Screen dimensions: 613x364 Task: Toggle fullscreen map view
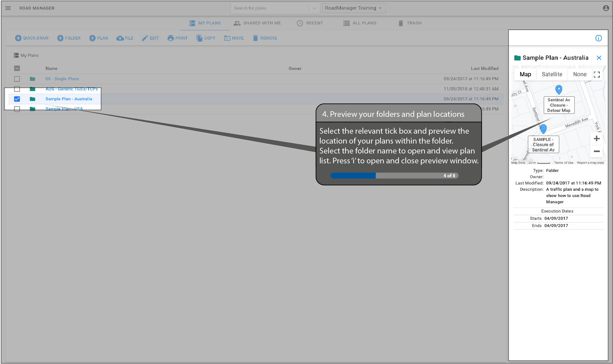(x=597, y=75)
